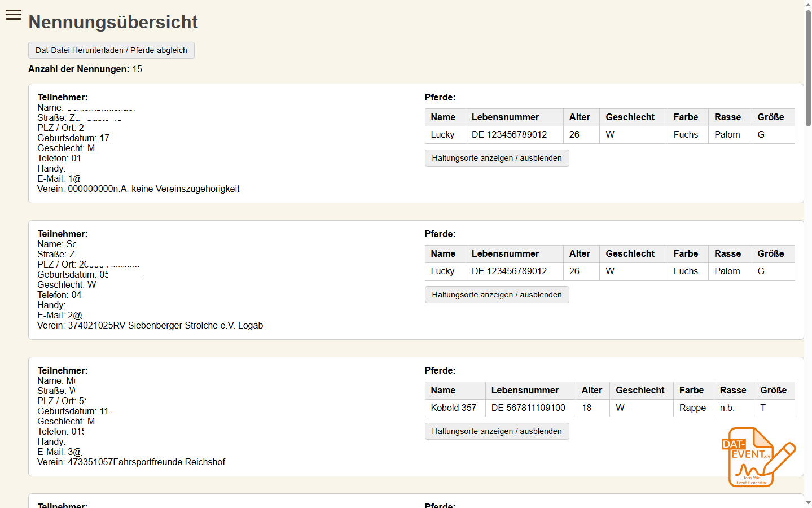Toggle Haltungsorte in the second participant card

point(496,294)
